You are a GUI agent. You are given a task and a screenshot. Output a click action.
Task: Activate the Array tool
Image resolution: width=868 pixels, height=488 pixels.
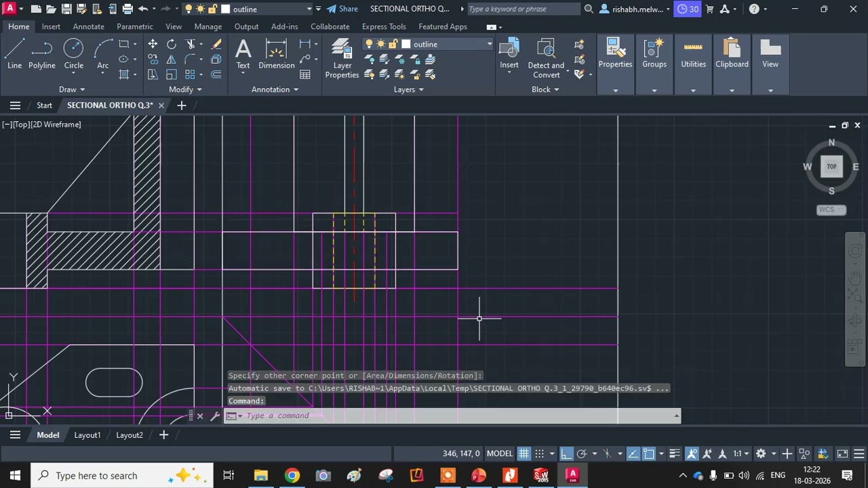point(191,75)
